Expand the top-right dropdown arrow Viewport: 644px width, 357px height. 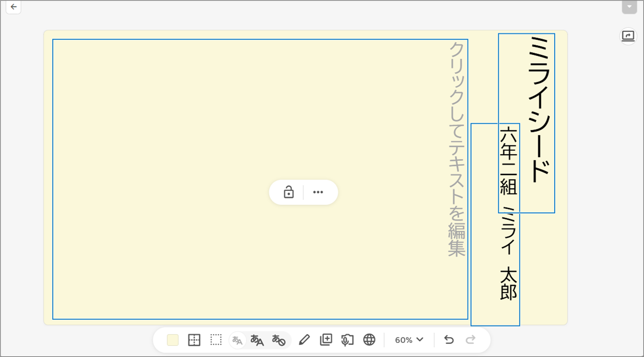(629, 7)
